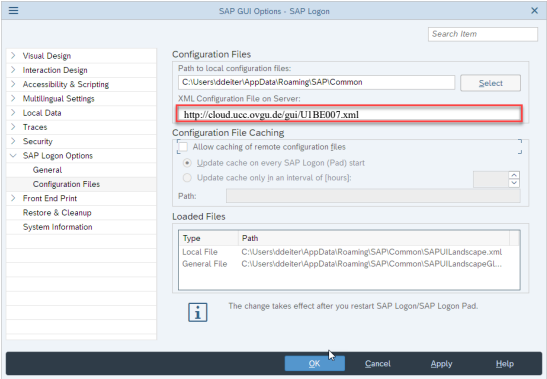Focus the Search Item field
This screenshot has width=547, height=379.
(483, 34)
